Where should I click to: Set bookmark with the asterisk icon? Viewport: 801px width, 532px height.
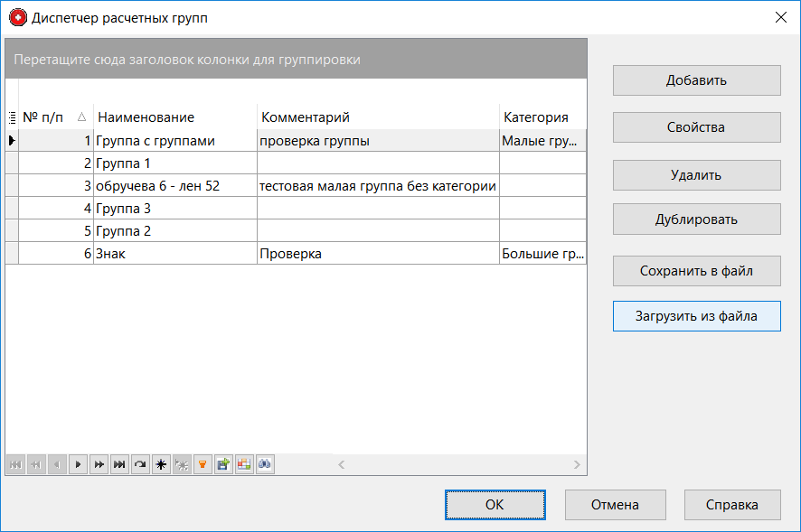161,464
